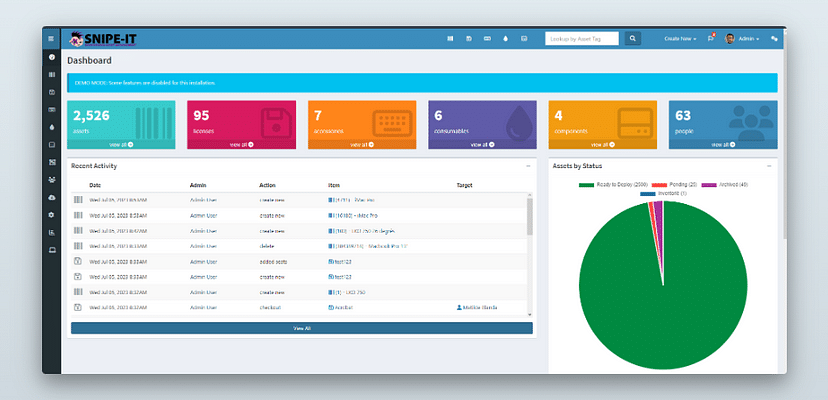
Task: Click the View All button under Recent Activity
Action: (x=301, y=328)
